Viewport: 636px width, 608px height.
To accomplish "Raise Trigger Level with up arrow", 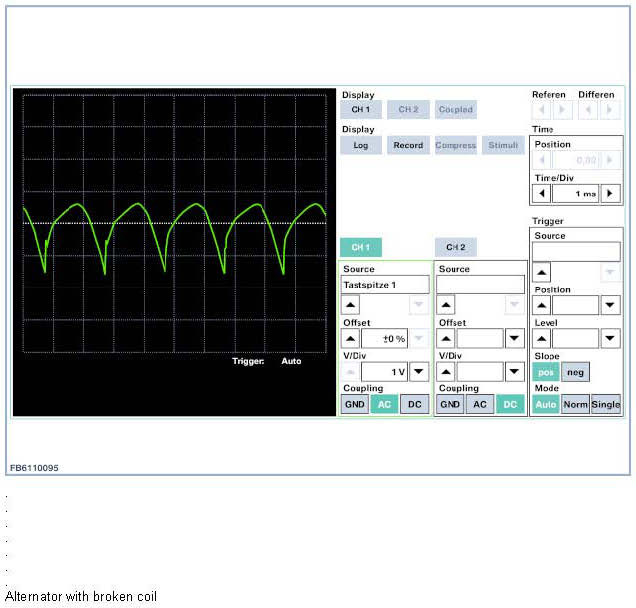I will click(x=541, y=339).
